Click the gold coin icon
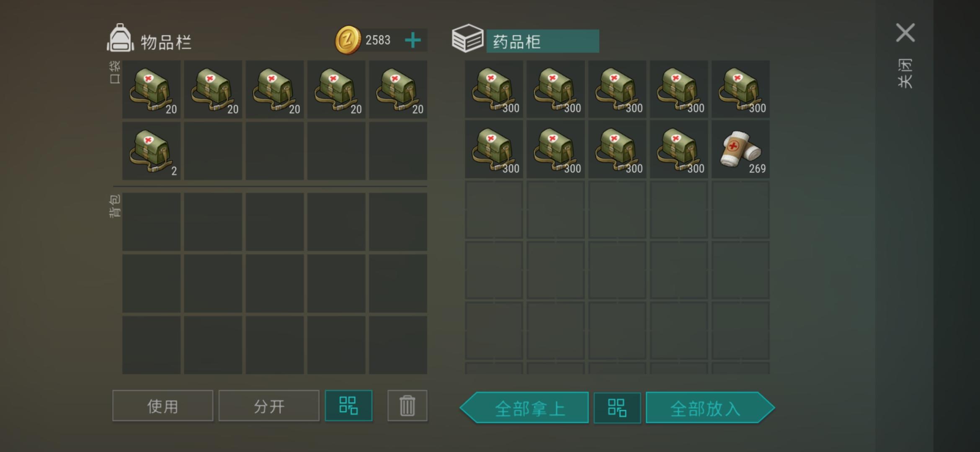This screenshot has width=980, height=452. coord(348,40)
